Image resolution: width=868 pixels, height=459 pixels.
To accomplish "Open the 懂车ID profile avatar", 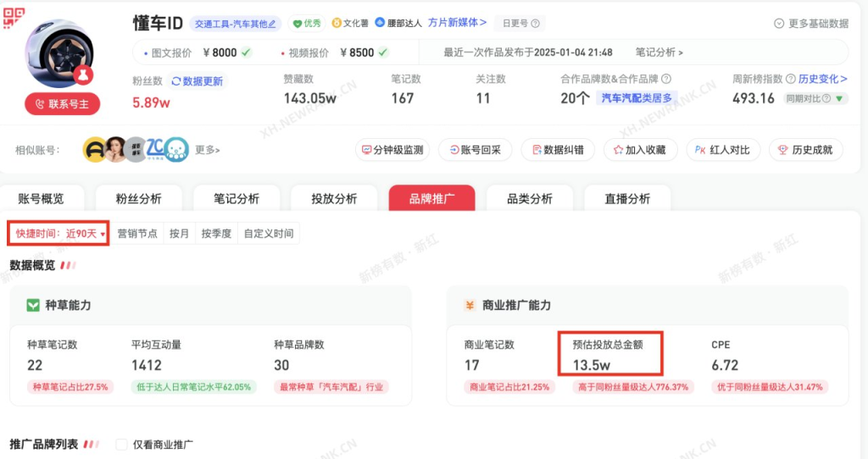I will click(60, 53).
